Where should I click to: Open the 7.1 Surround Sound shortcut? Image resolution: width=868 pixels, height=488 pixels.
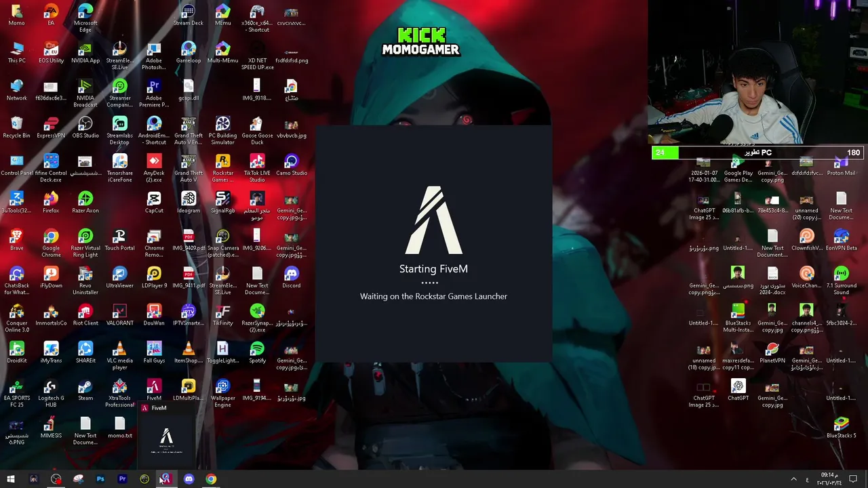[841, 281]
